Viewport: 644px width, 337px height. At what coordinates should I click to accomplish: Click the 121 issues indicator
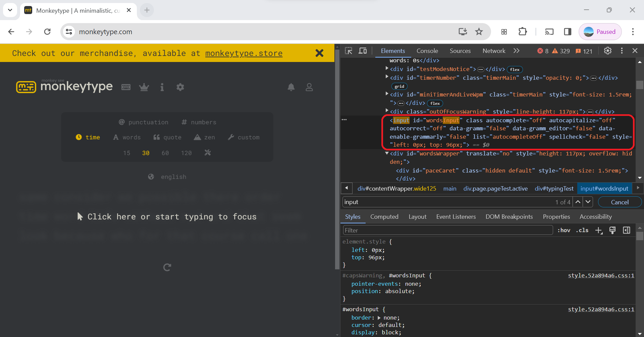click(x=584, y=51)
